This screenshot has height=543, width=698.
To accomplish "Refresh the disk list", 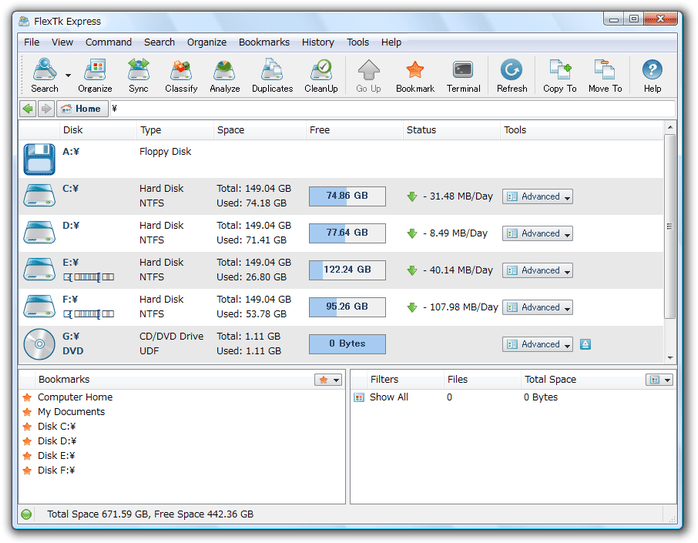I will click(512, 76).
